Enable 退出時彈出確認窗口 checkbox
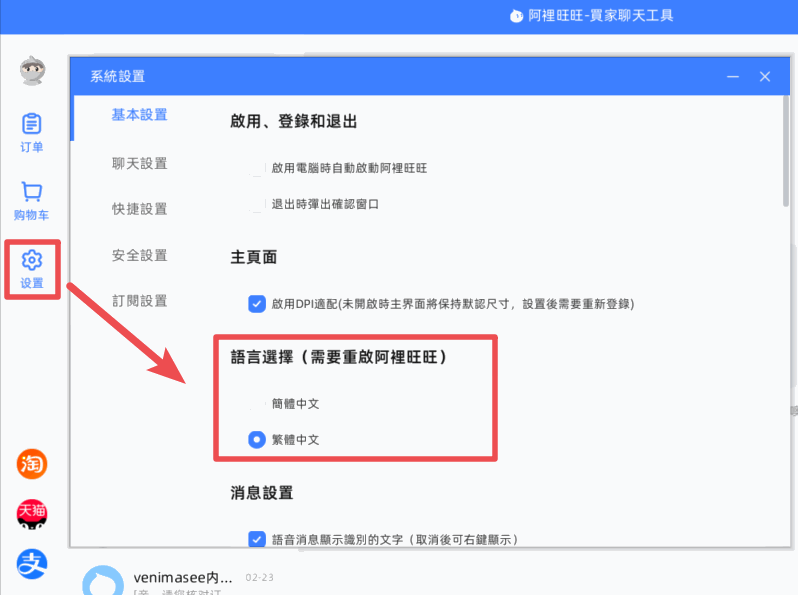Screen dimensions: 798x595 257,204
